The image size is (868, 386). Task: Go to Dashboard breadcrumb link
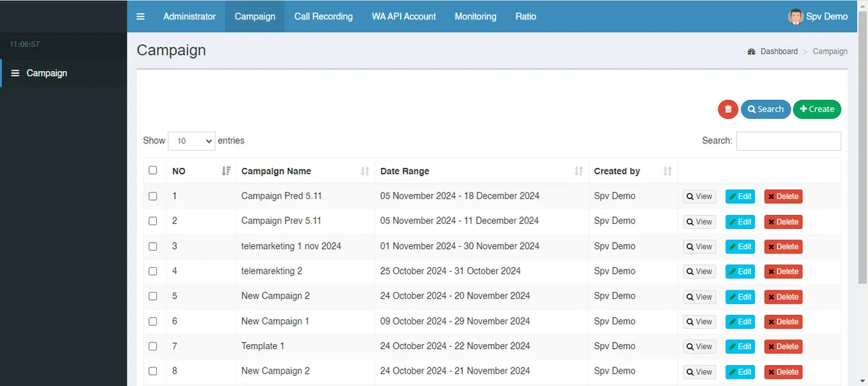tap(779, 51)
